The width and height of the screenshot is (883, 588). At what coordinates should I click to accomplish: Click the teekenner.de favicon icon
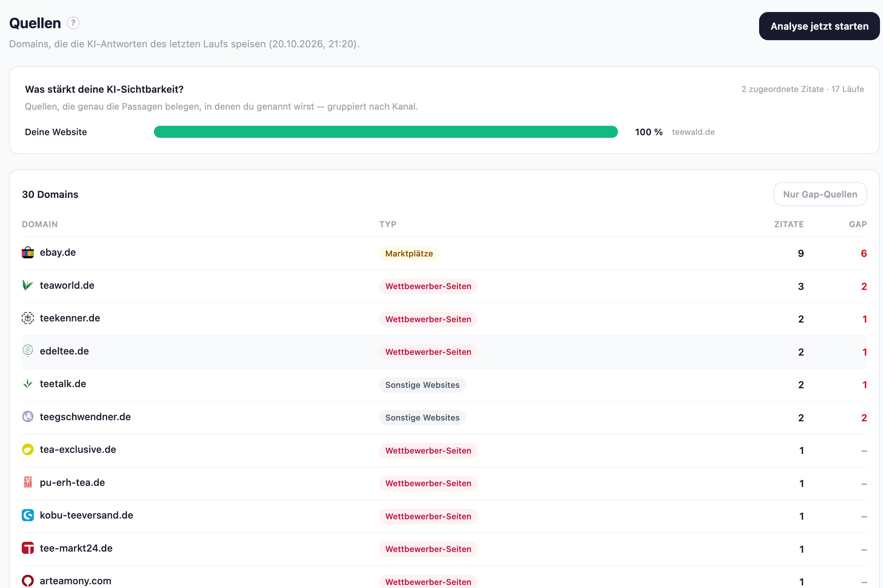[28, 318]
